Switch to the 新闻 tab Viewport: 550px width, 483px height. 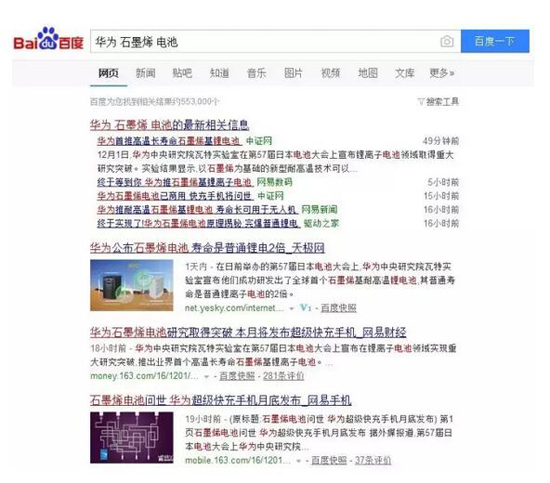click(146, 73)
